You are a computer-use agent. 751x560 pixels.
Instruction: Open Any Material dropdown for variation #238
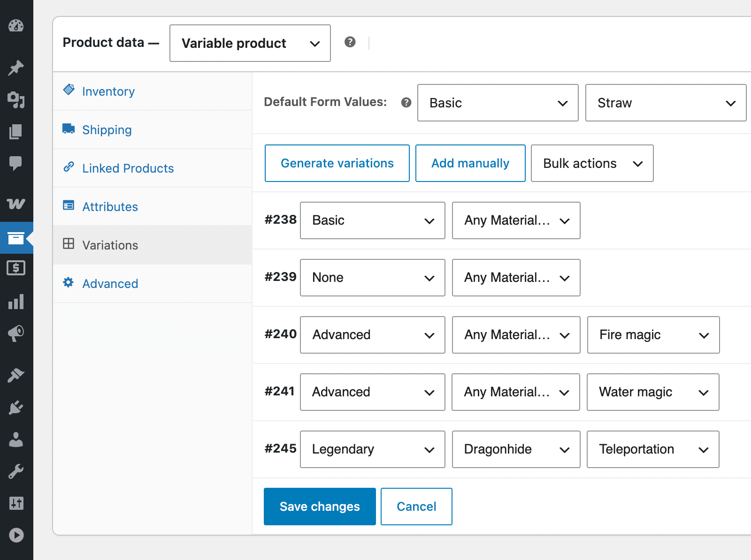[516, 220]
